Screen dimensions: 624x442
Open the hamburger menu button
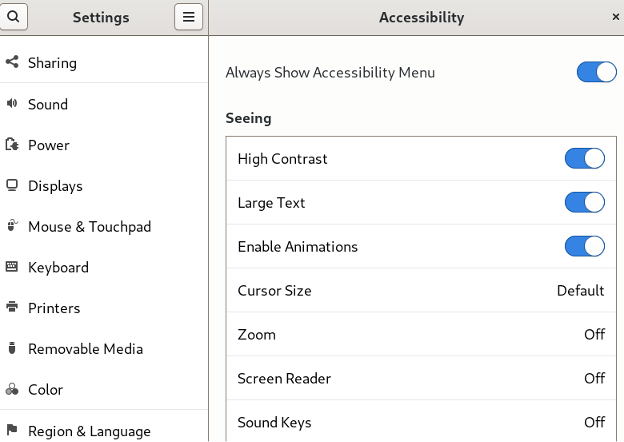pos(188,17)
